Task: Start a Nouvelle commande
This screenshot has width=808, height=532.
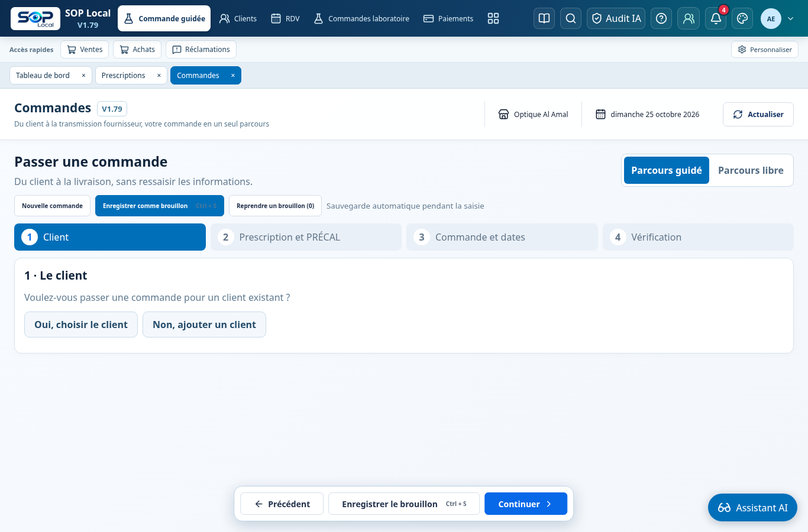Action: [x=52, y=206]
